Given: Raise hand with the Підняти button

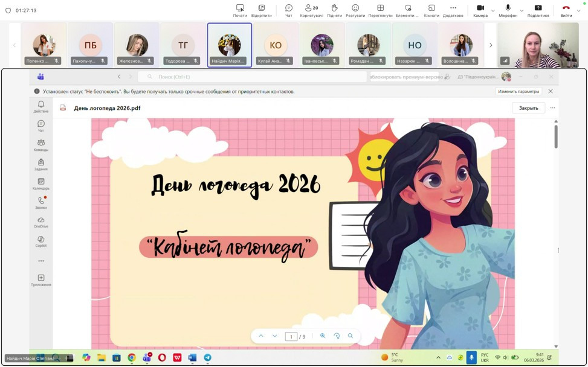Looking at the screenshot, I should pos(334,8).
